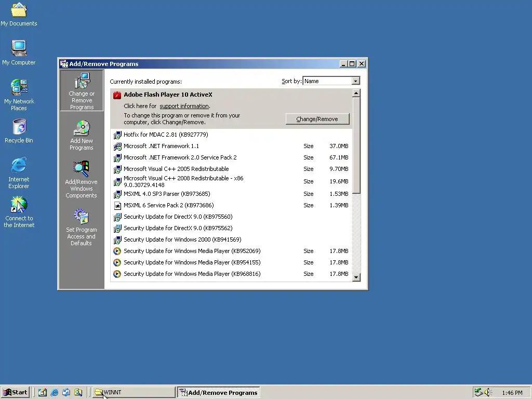Select Microsoft .NET Framework 1.1 entry
The width and height of the screenshot is (532, 399).
tap(231, 146)
